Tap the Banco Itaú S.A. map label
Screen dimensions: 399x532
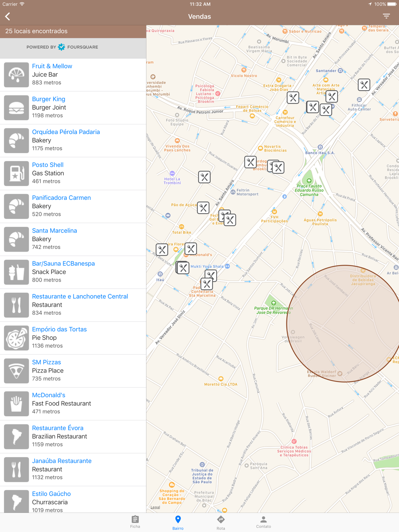320,153
